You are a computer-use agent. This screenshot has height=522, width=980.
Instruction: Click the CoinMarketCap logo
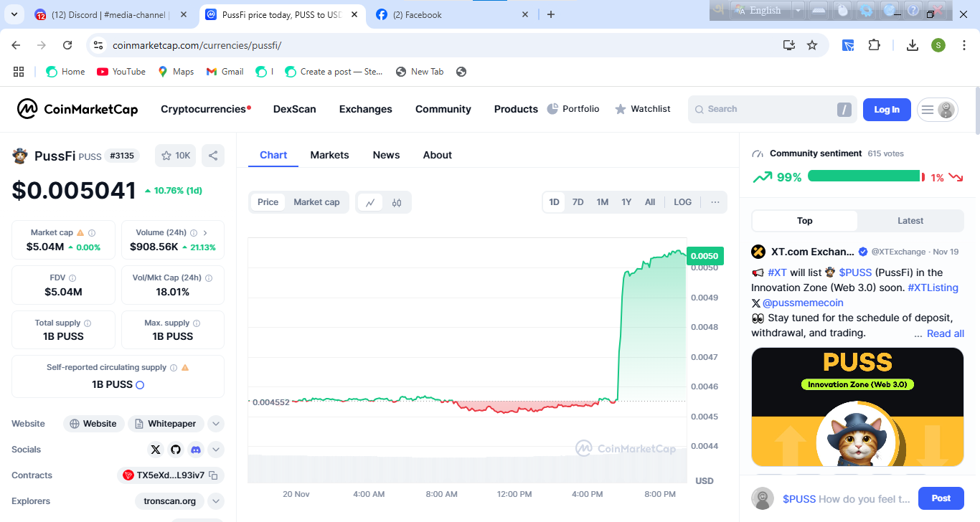77,109
